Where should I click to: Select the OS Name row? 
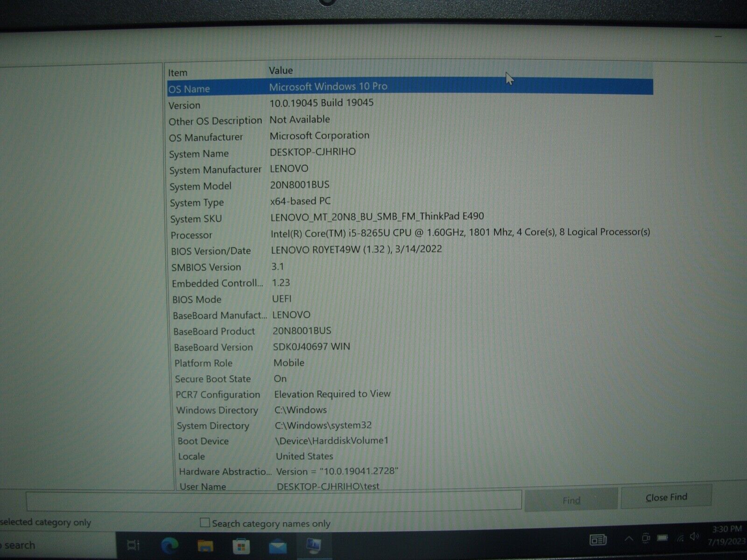point(410,87)
